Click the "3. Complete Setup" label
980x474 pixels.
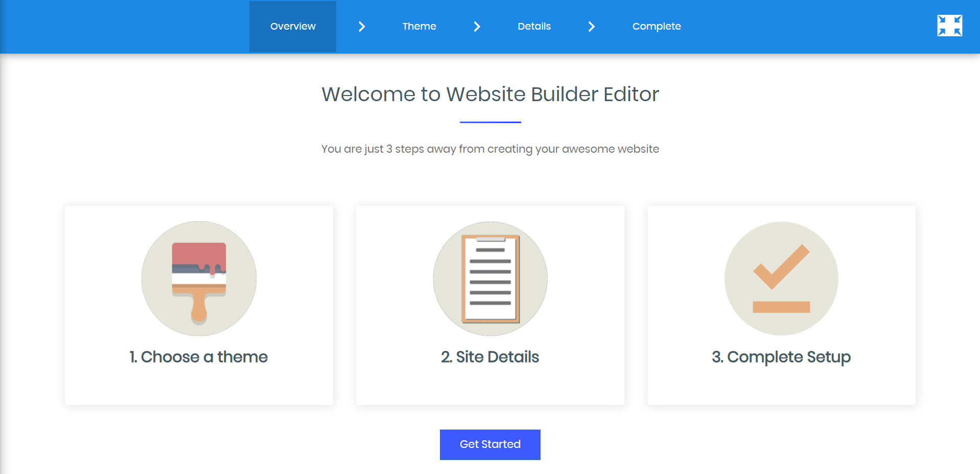pos(781,357)
